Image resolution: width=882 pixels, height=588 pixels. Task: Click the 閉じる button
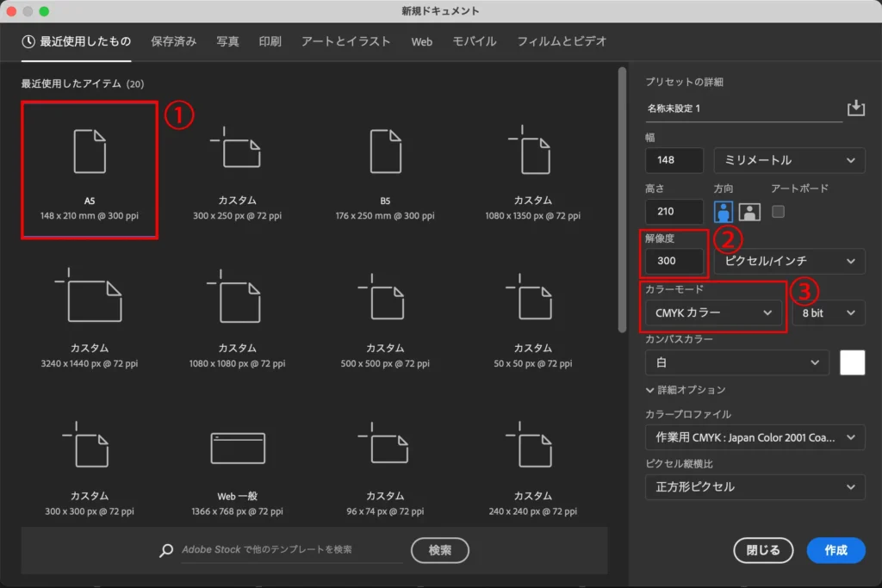[762, 550]
